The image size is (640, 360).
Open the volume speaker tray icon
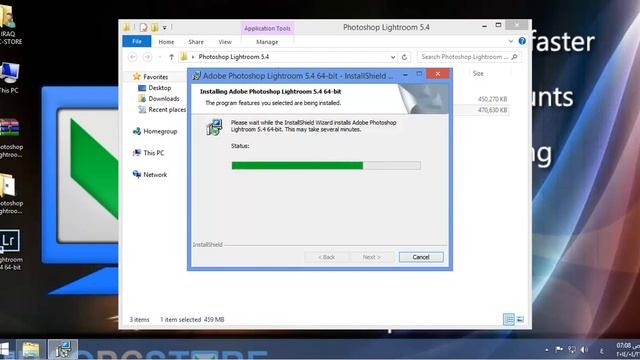[x=584, y=349]
